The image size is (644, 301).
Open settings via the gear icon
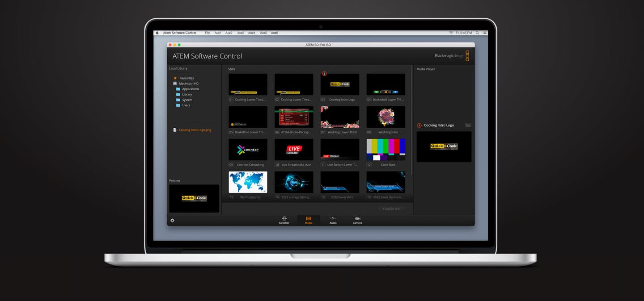click(173, 220)
